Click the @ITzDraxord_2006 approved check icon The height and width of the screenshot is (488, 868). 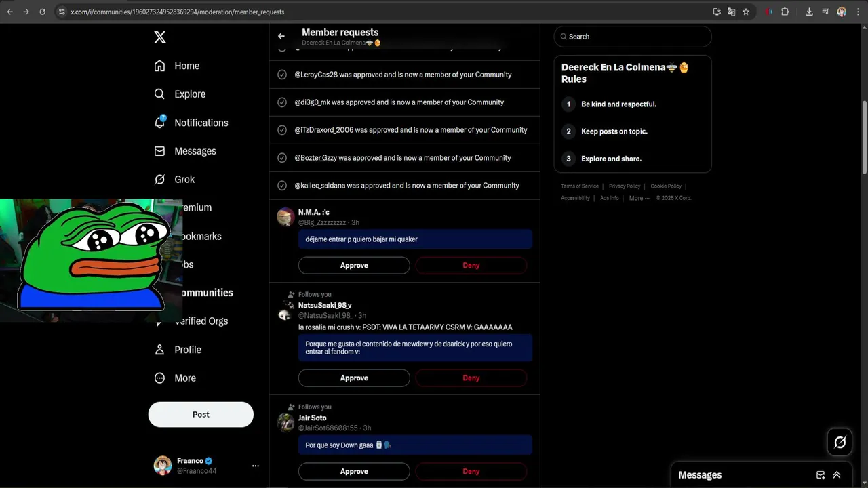tap(282, 130)
